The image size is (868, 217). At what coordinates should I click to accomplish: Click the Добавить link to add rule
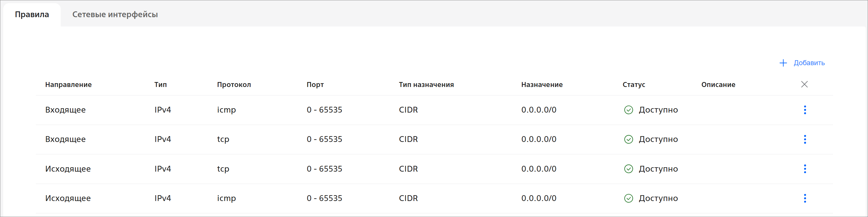click(x=809, y=63)
